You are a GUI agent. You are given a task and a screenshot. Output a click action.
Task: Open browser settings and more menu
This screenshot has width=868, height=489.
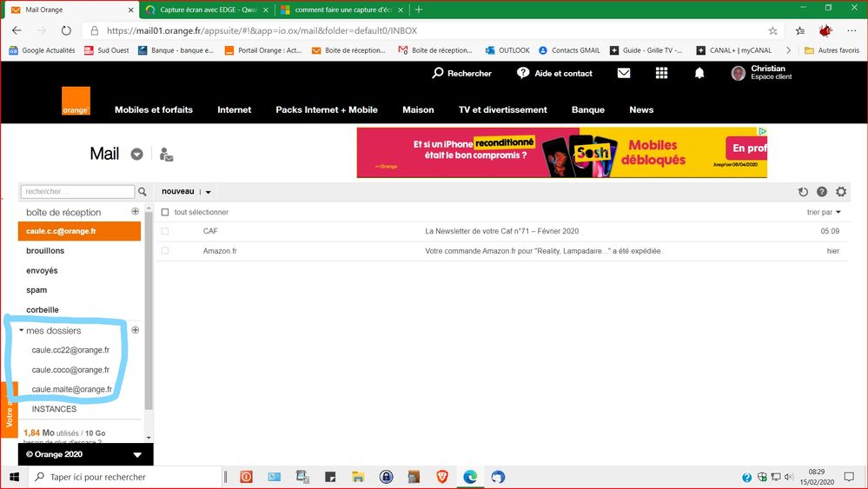pos(851,31)
